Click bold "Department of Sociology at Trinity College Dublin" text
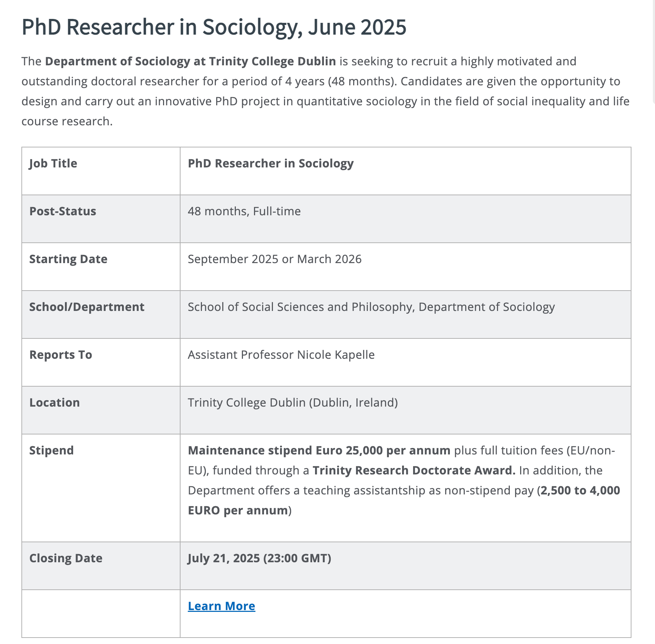655x644 pixels. coord(190,61)
